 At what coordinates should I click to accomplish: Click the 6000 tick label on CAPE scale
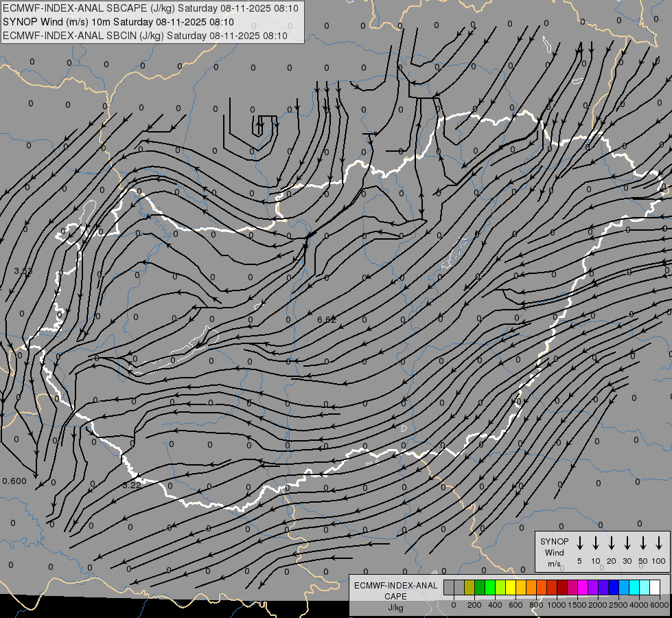click(x=660, y=605)
